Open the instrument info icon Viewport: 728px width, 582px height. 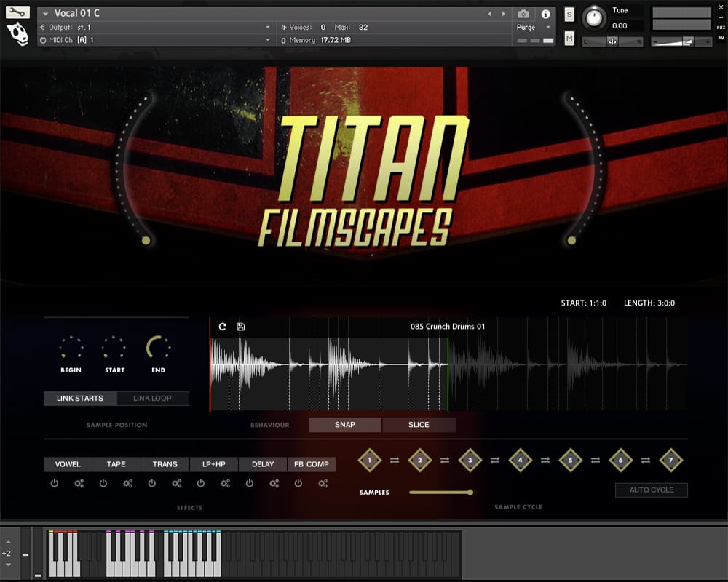tap(545, 14)
